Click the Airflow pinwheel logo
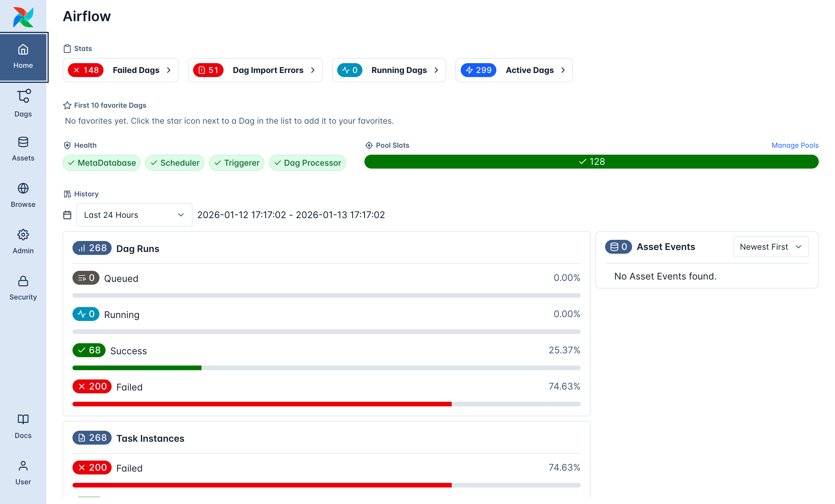Screen dimensions: 835x504 (23, 17)
